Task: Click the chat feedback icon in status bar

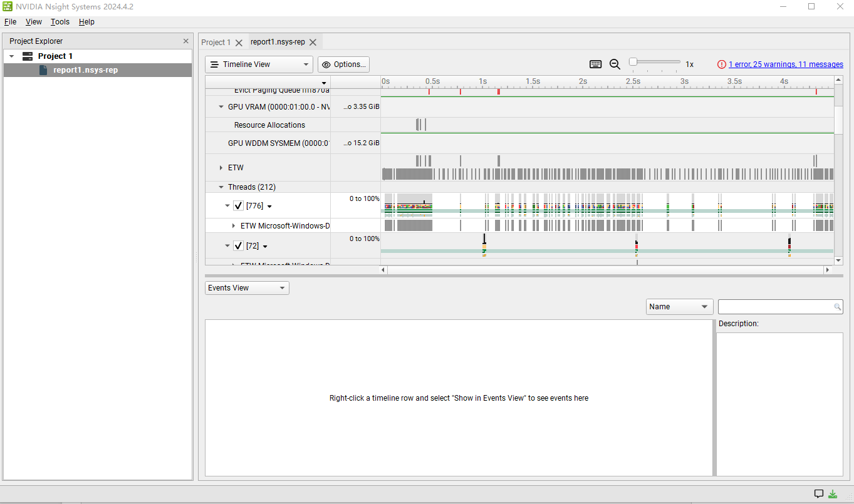Action: (x=819, y=493)
